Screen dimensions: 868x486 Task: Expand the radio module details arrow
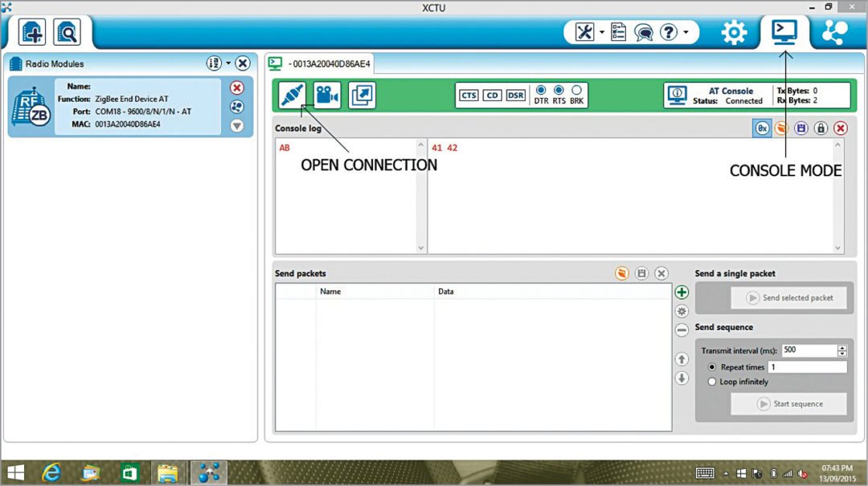(x=236, y=125)
